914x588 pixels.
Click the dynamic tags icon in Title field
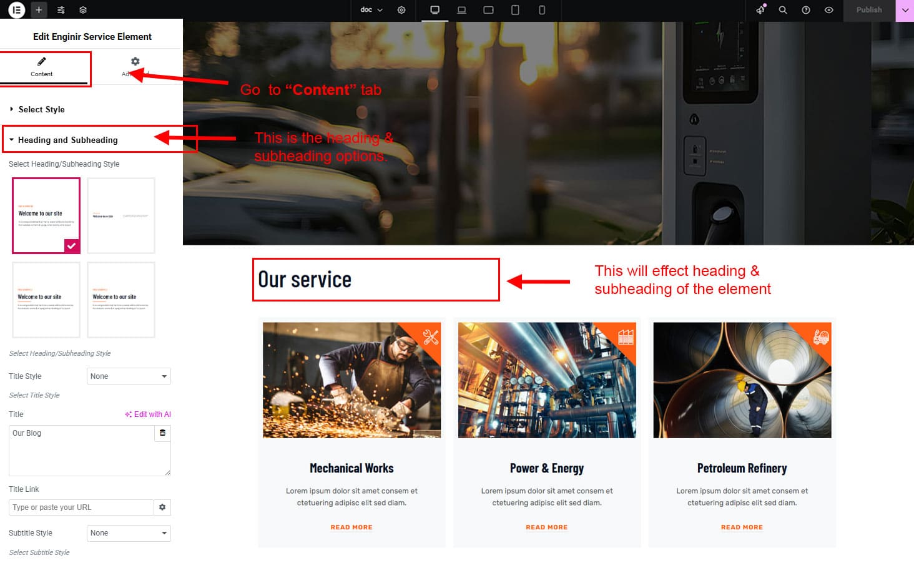click(x=162, y=433)
